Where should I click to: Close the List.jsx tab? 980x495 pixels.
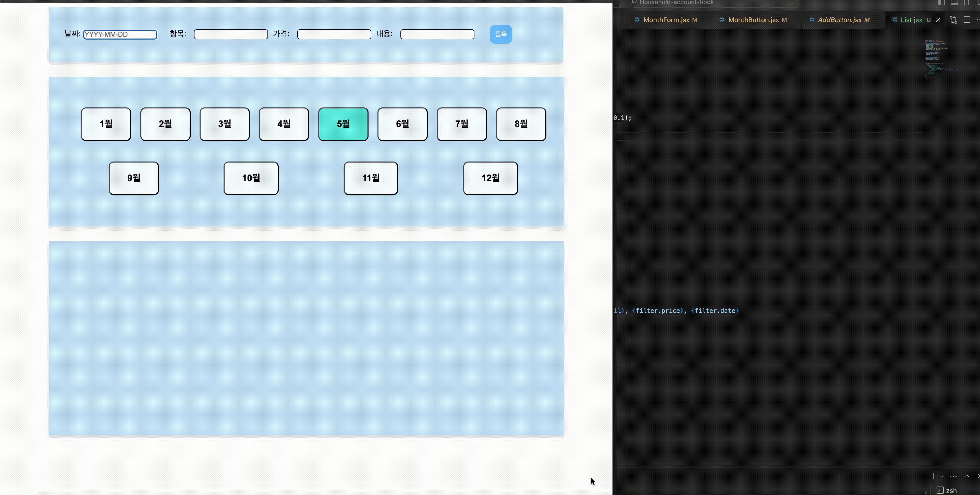(938, 20)
